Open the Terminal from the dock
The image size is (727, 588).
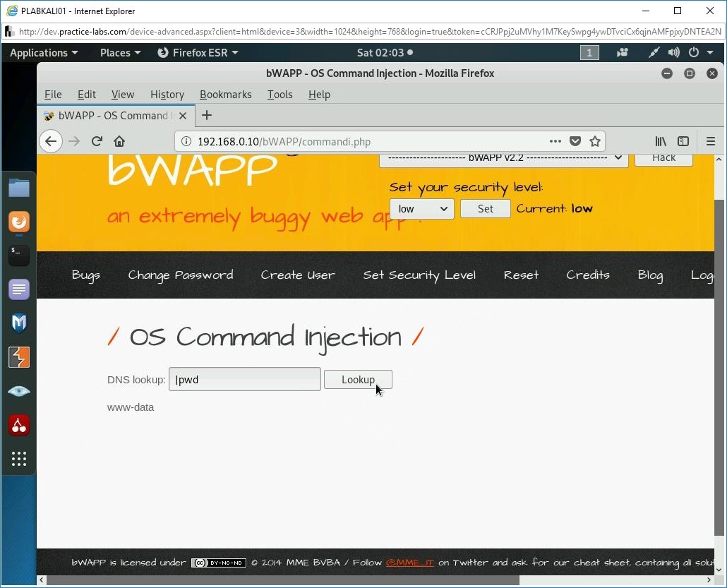click(x=18, y=256)
